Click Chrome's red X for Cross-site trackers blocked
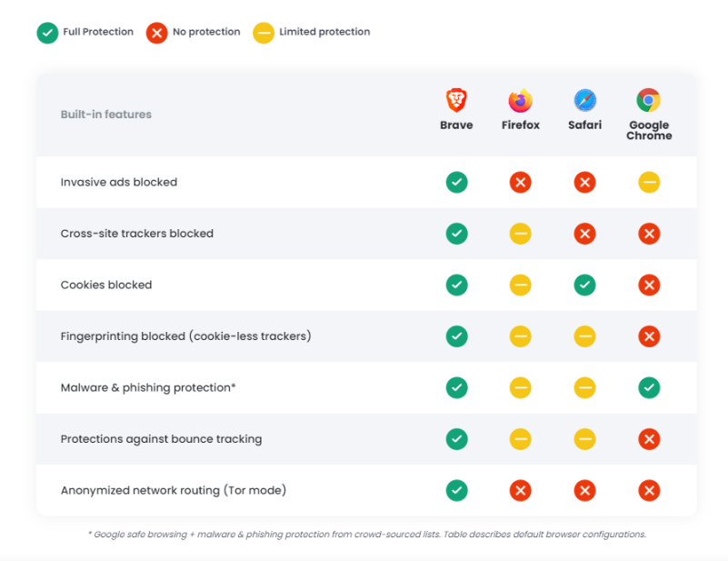The image size is (728, 561). point(649,234)
